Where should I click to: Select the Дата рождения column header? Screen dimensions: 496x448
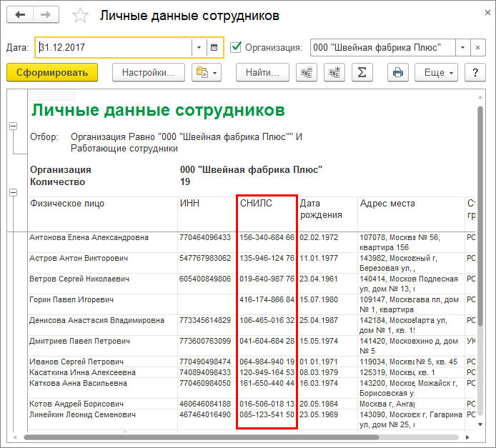[x=327, y=214]
